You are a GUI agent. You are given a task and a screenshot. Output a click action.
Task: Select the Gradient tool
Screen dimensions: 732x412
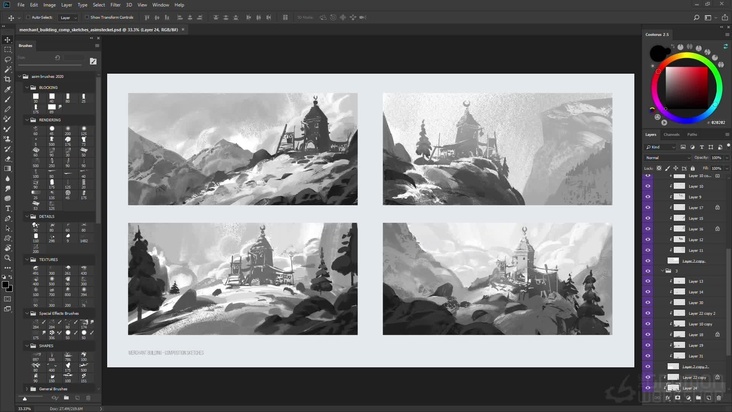[x=7, y=168]
